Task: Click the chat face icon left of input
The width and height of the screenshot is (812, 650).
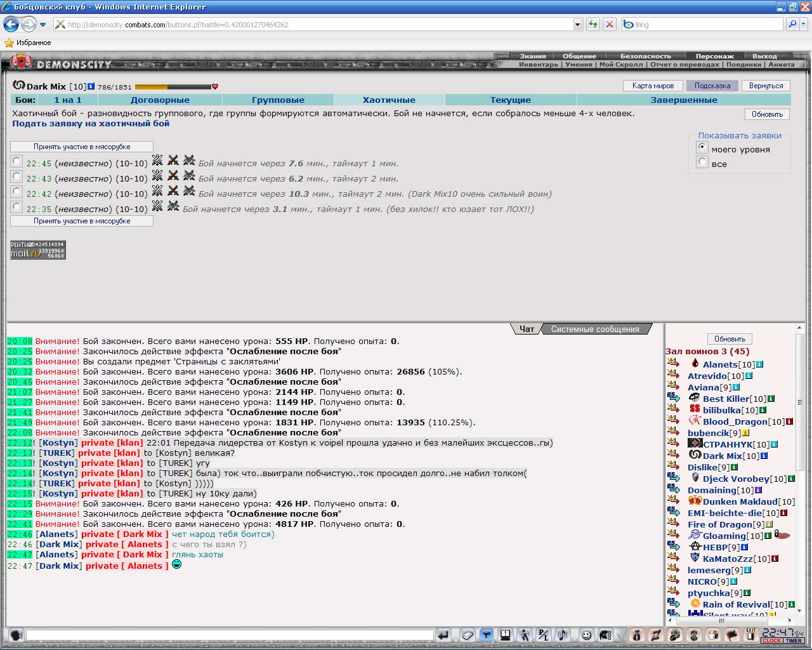Action: click(16, 634)
